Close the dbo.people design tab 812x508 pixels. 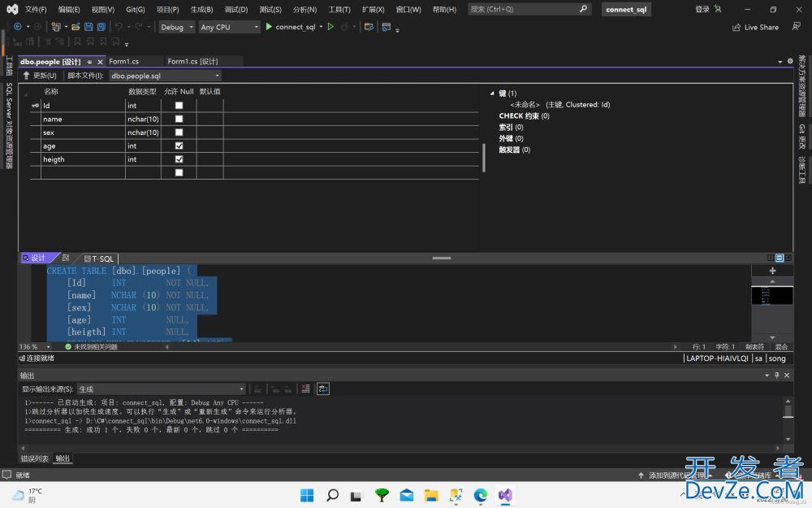[x=100, y=62]
